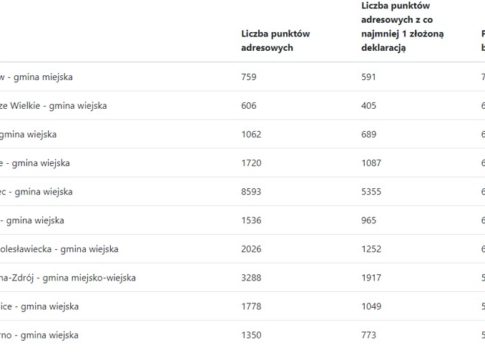
Task: Click the cell with value 773
Action: click(369, 335)
